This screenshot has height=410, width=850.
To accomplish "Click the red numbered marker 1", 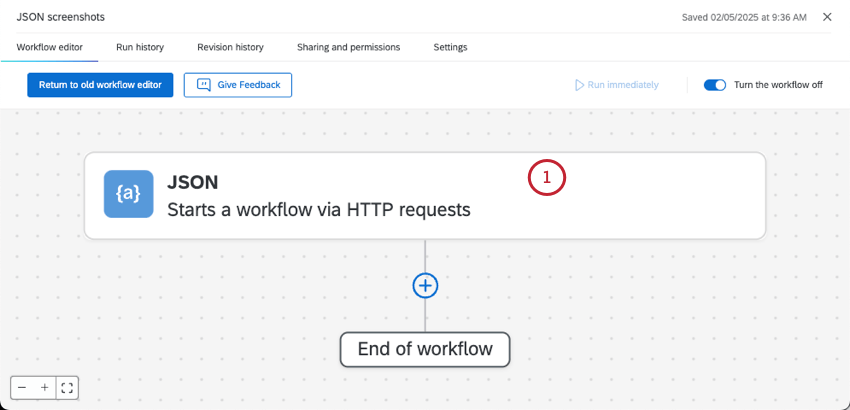I will point(547,178).
